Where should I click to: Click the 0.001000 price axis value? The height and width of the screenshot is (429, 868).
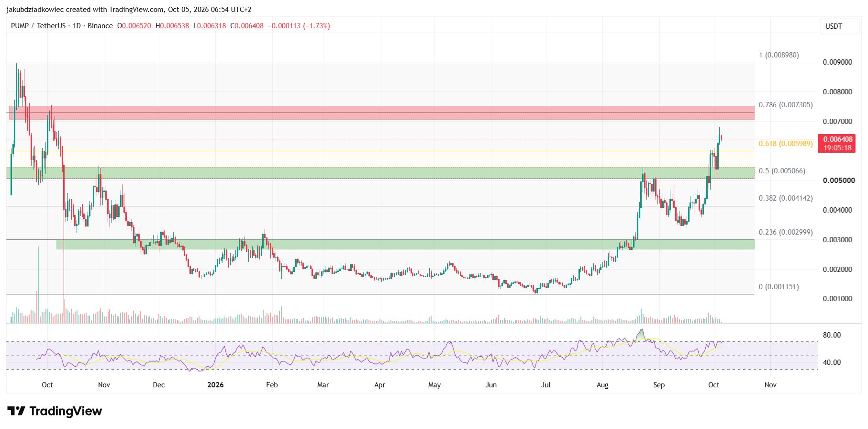point(837,299)
